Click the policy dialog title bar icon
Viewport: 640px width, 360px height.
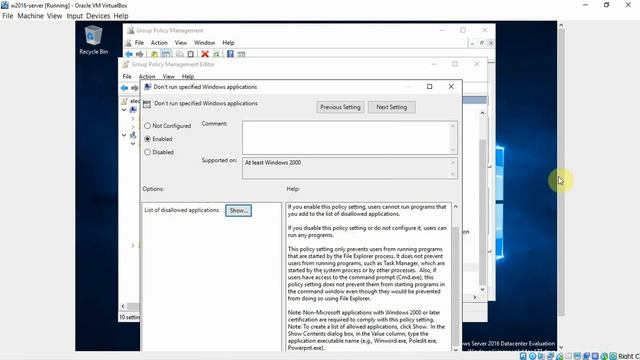point(148,87)
